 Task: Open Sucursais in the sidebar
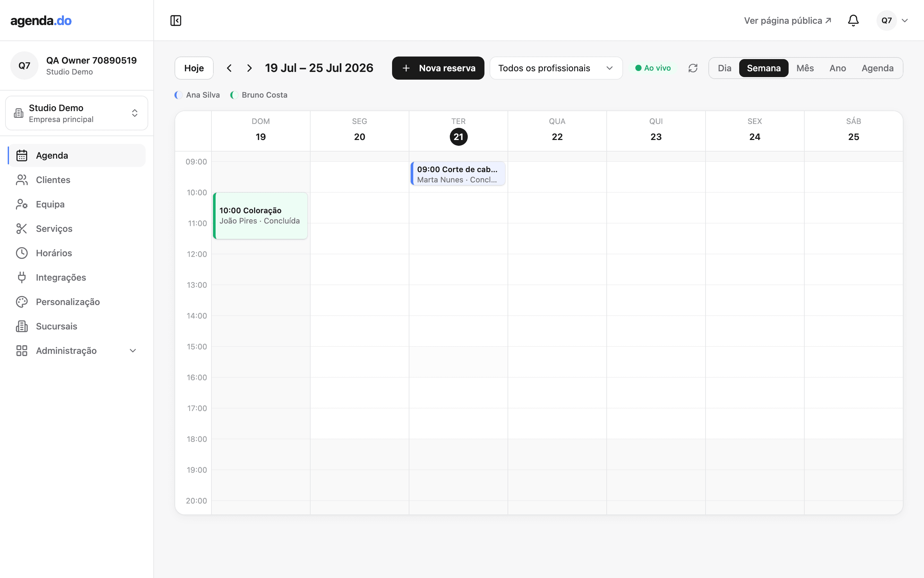[77, 327]
